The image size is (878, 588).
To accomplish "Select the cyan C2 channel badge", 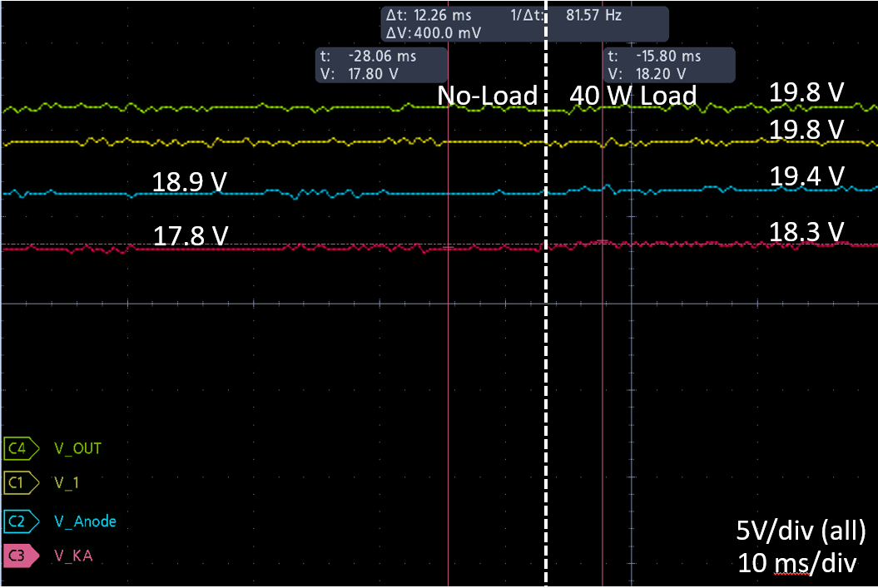I will pyautogui.click(x=22, y=521).
